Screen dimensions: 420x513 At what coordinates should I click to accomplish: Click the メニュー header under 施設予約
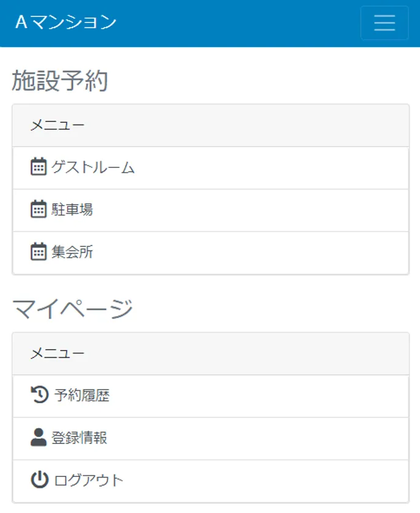point(57,125)
